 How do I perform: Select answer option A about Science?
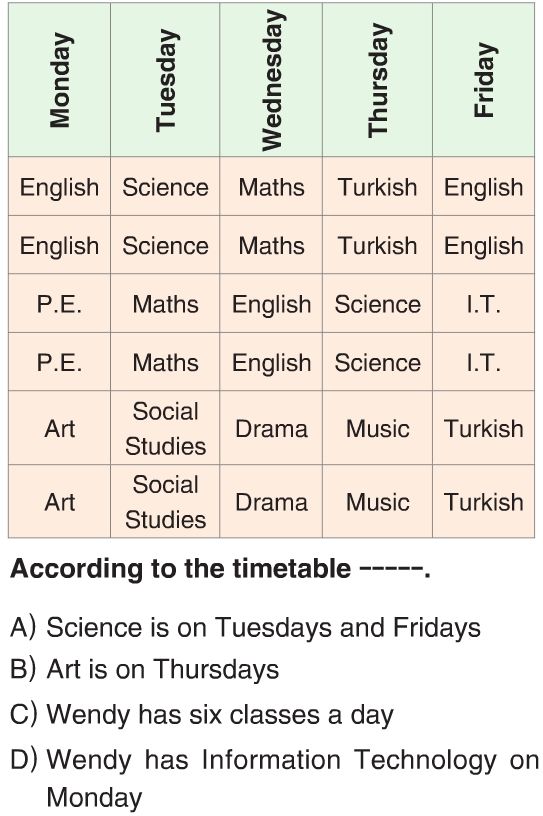(245, 628)
